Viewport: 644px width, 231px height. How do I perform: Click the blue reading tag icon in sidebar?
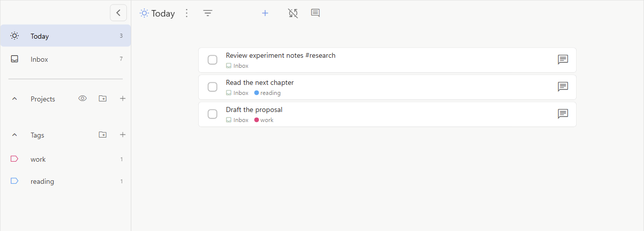[15, 181]
